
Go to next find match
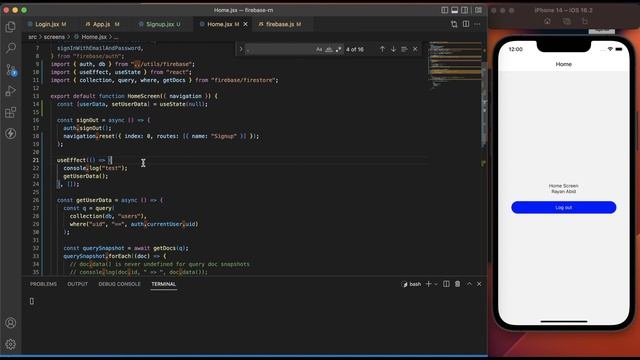(x=393, y=49)
